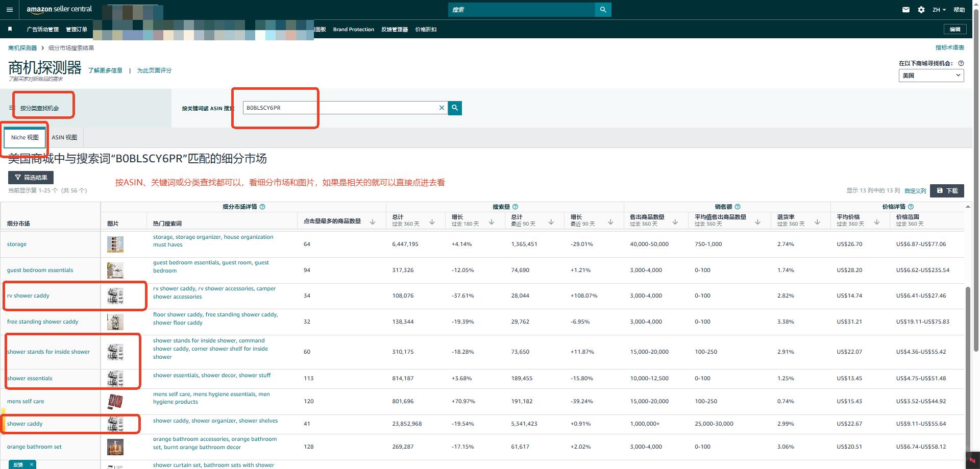This screenshot has height=469, width=980.
Task: Sort by 增长 最近 90 天 arrow
Action: [x=610, y=221]
